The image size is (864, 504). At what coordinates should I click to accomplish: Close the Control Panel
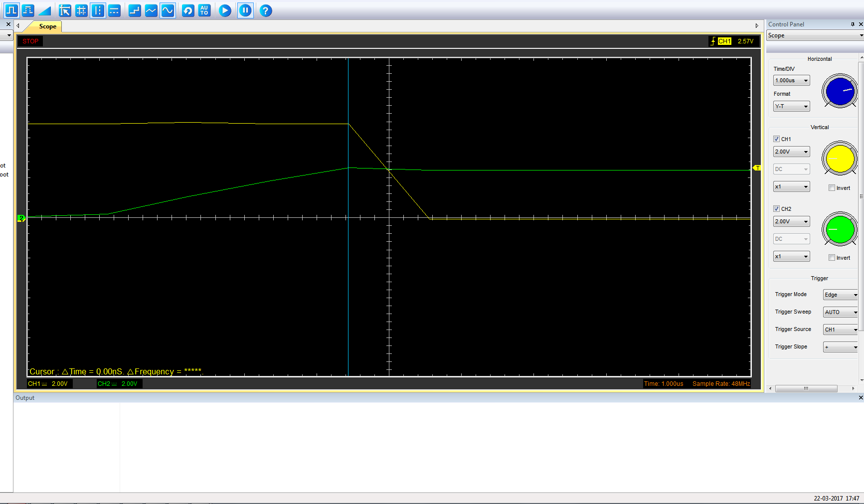click(861, 24)
